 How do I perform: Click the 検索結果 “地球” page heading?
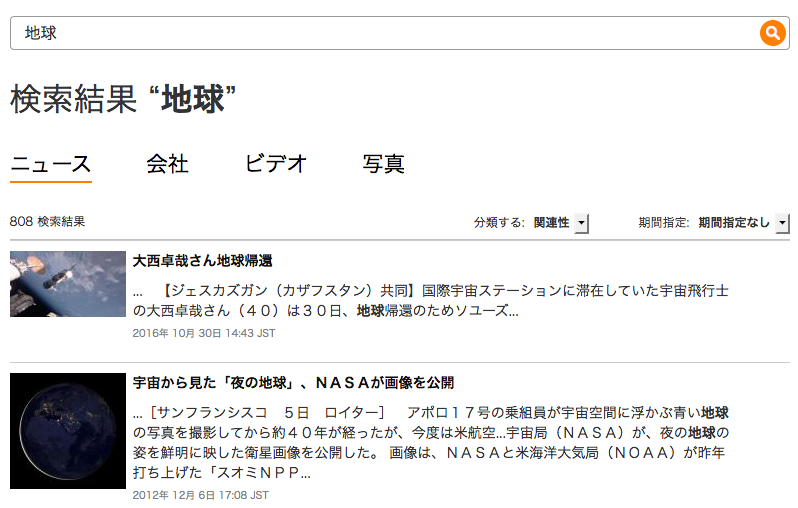[x=123, y=99]
